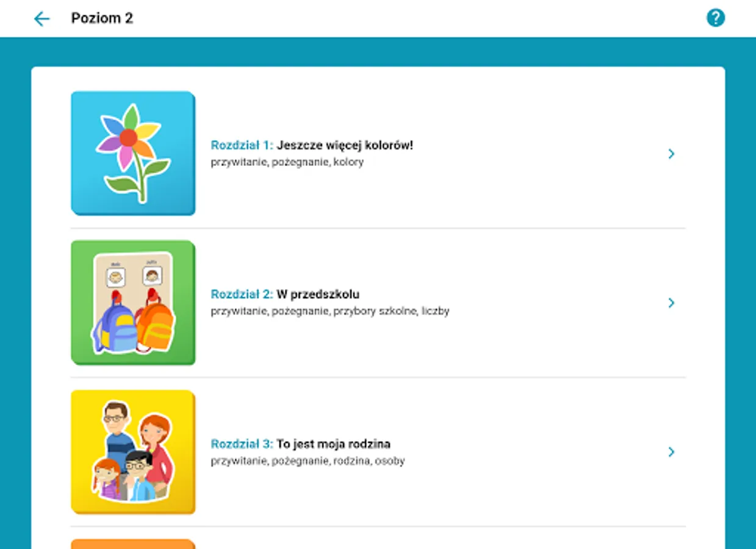Click the blue backpack picture
756x549 pixels.
pos(116,323)
